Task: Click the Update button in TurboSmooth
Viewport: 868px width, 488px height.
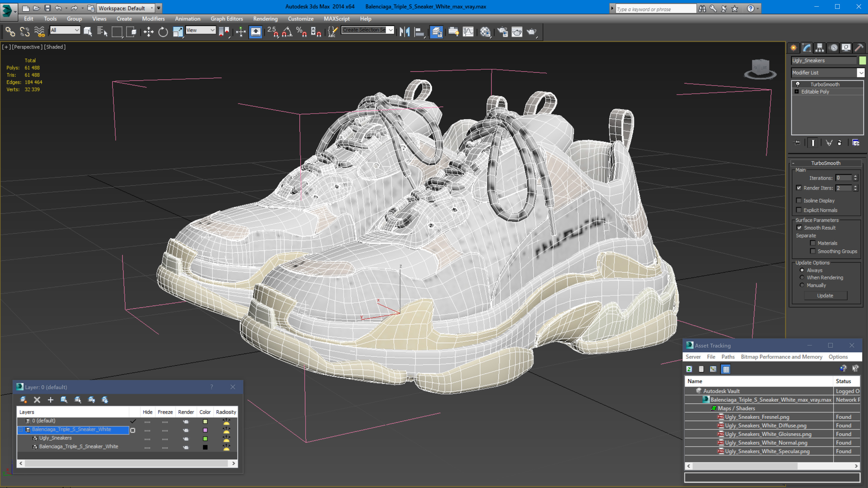Action: [825, 296]
